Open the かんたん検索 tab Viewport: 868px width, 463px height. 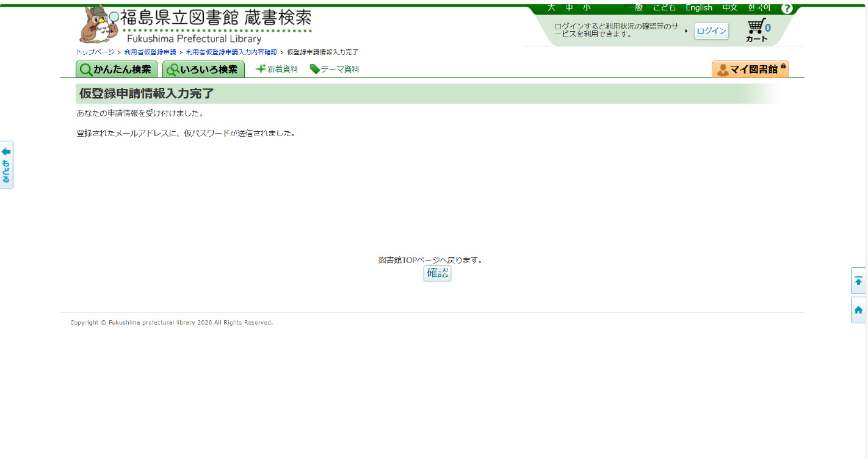pyautogui.click(x=117, y=70)
